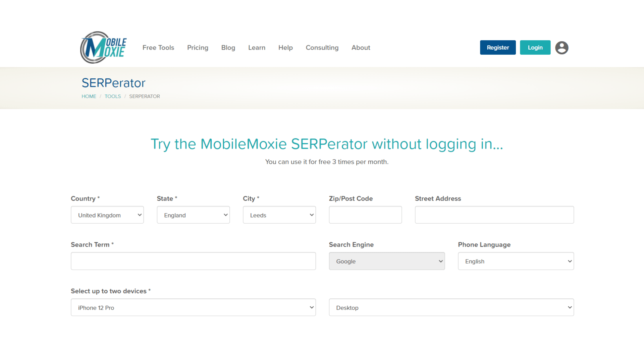Open the Blog menu item
The height and width of the screenshot is (362, 644).
click(228, 48)
